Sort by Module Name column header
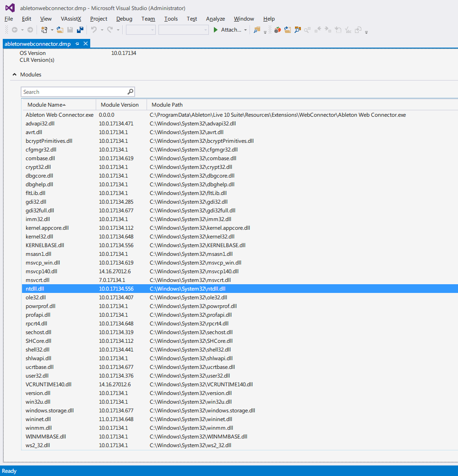The height and width of the screenshot is (476, 458). (59, 104)
